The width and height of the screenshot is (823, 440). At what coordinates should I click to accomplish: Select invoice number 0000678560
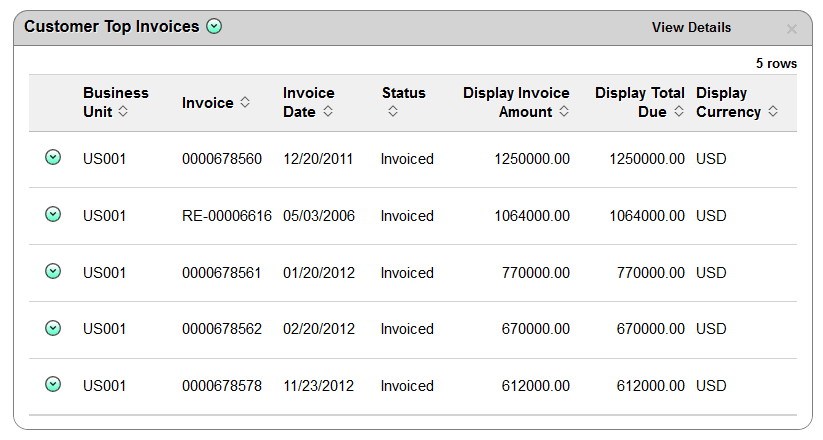[x=221, y=159]
